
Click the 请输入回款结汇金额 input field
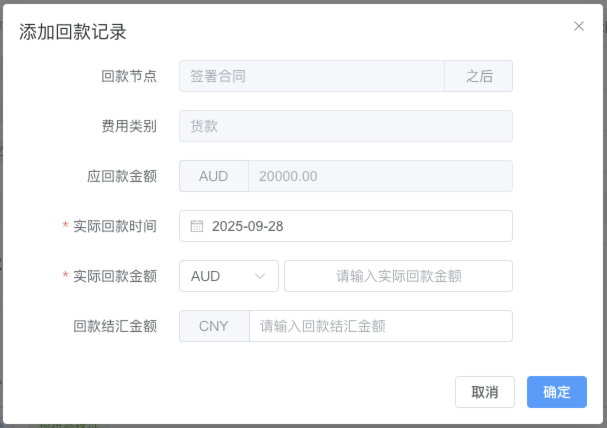pyautogui.click(x=380, y=326)
